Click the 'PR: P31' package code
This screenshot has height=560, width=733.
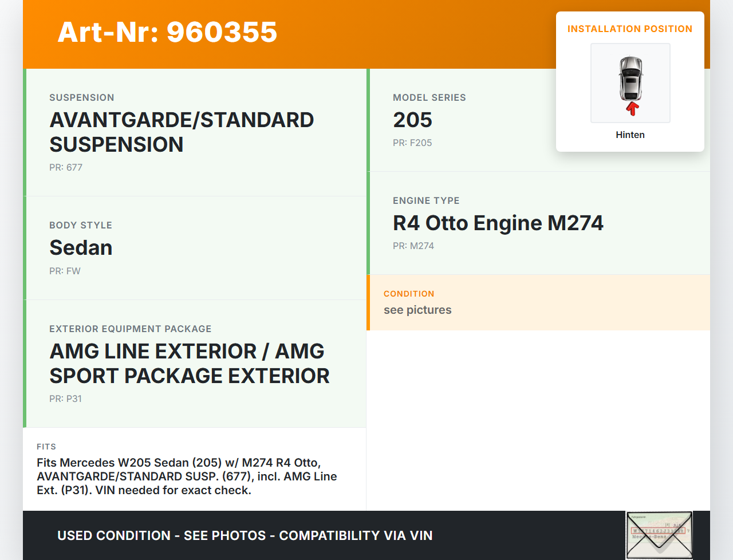tap(65, 399)
